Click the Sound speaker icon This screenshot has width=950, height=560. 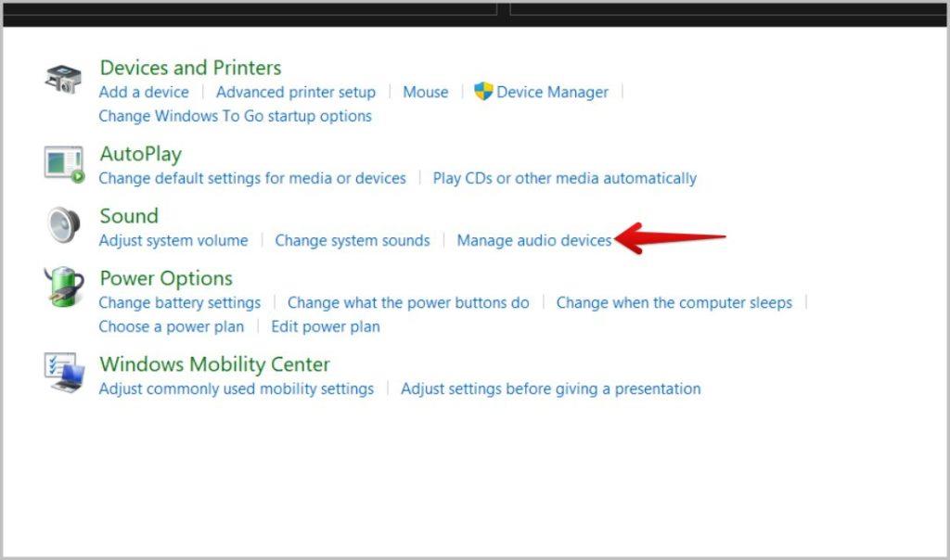tap(64, 224)
